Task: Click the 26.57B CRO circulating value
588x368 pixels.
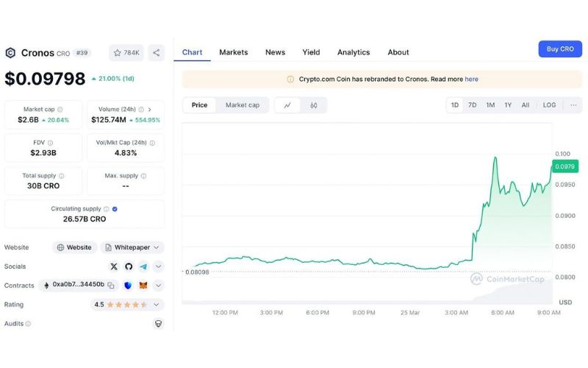Action: coord(85,219)
